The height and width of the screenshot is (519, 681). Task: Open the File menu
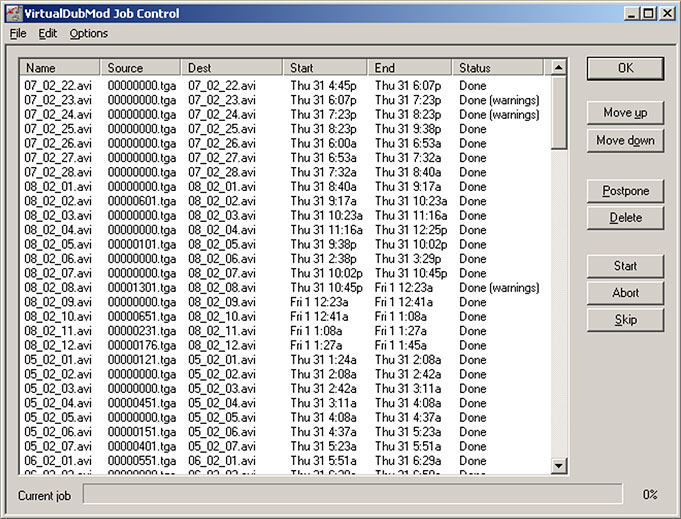(18, 33)
